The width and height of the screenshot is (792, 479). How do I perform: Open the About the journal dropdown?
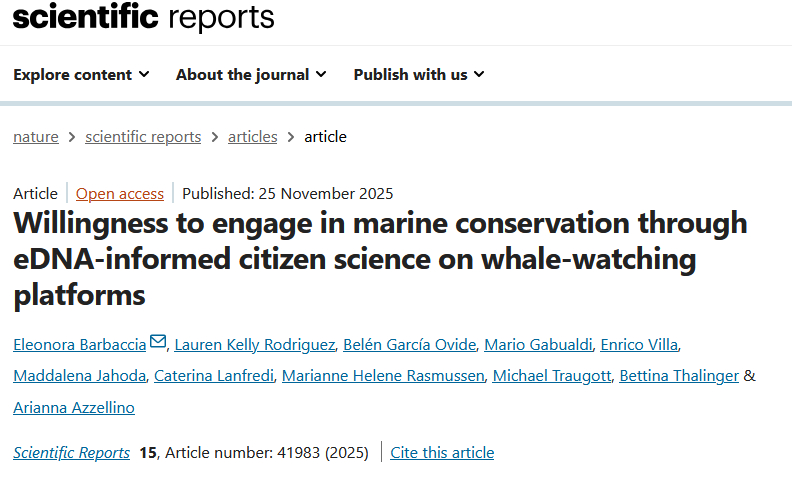[251, 75]
